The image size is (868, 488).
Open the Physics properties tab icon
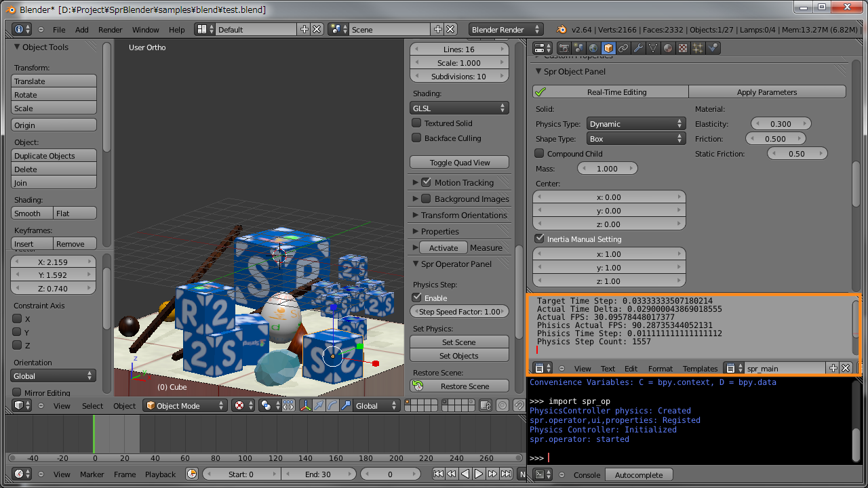pyautogui.click(x=713, y=48)
